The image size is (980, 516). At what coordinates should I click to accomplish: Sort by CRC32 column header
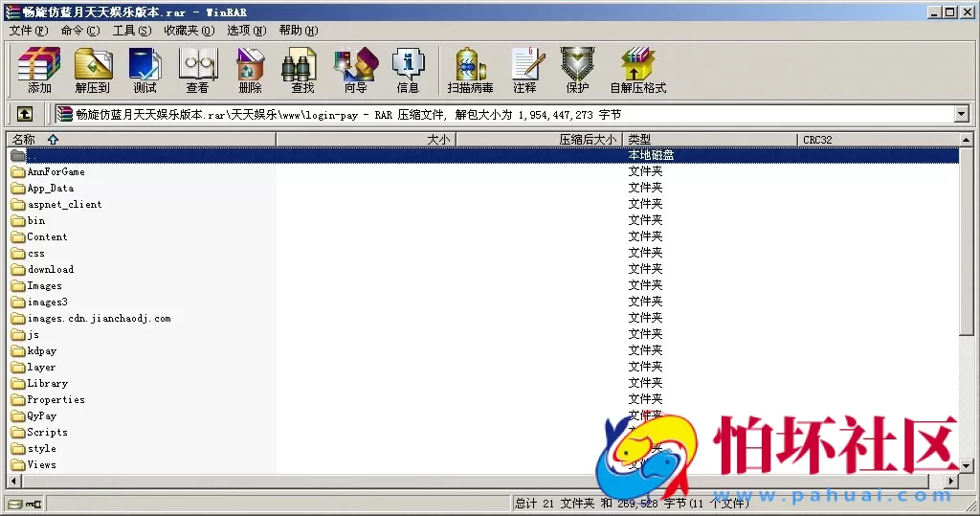(879, 140)
